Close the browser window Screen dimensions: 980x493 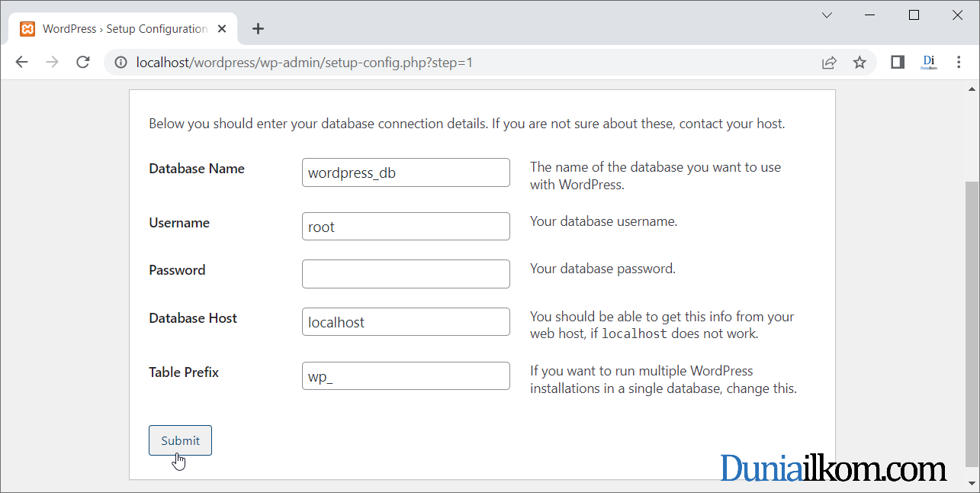click(x=958, y=14)
